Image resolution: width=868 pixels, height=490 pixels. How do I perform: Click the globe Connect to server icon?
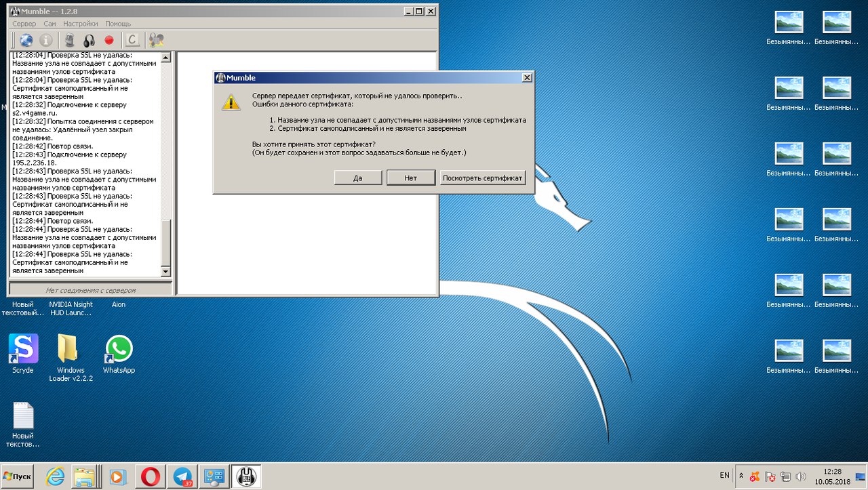(x=26, y=41)
